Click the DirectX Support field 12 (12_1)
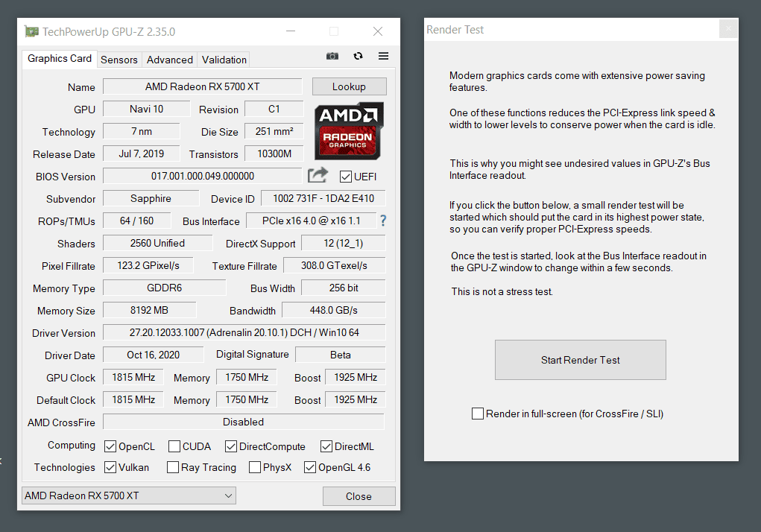This screenshot has height=532, width=761. point(343,242)
